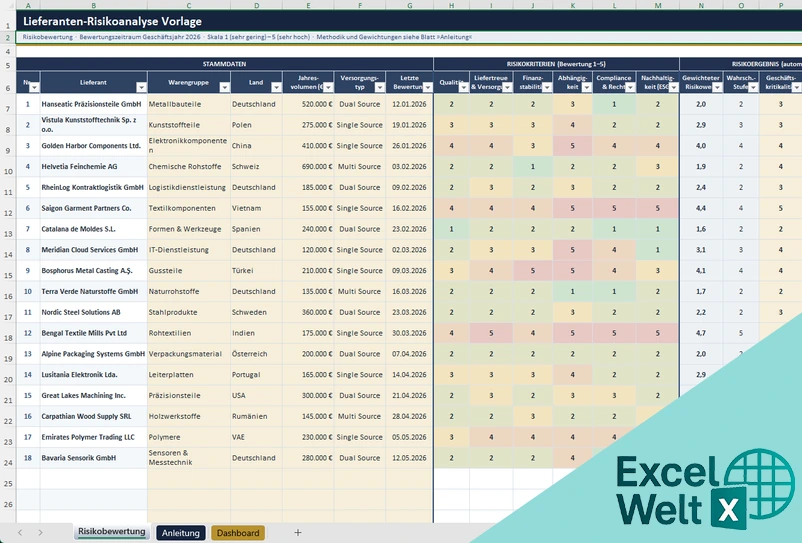This screenshot has height=543, width=802.
Task: Select row header 12
Action: (8, 209)
